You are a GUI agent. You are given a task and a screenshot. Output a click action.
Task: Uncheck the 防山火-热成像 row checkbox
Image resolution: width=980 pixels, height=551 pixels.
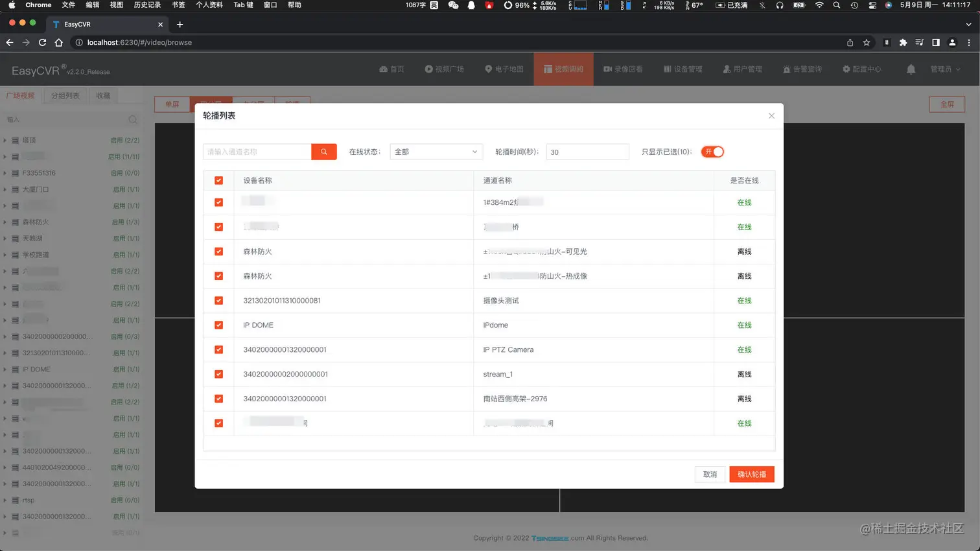click(218, 276)
